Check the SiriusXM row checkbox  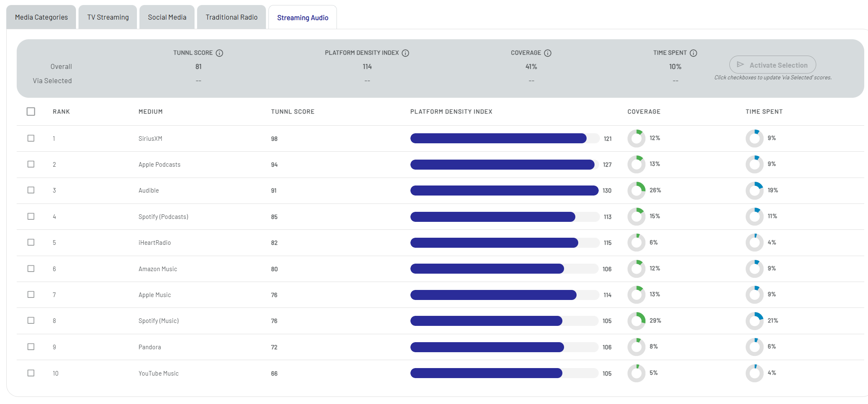(31, 138)
